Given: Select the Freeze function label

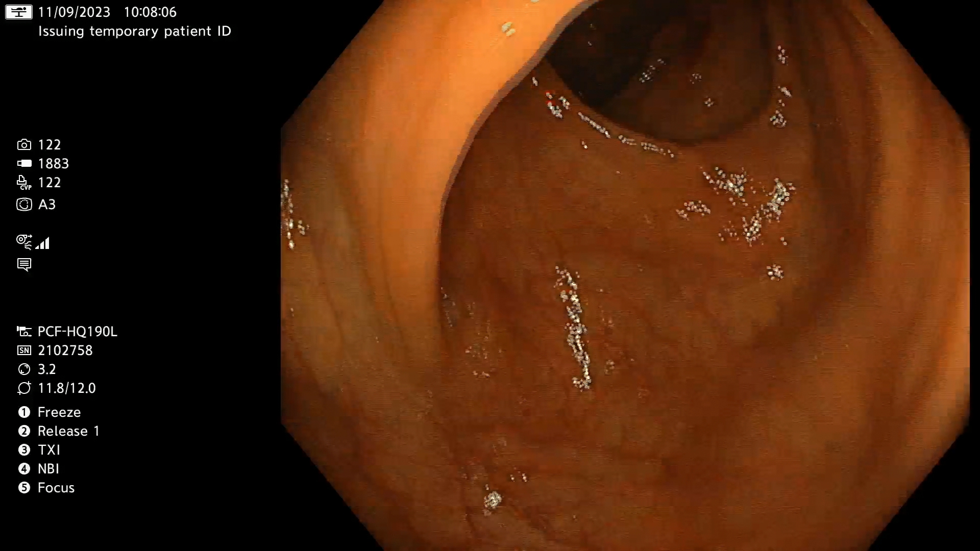Looking at the screenshot, I should [59, 412].
